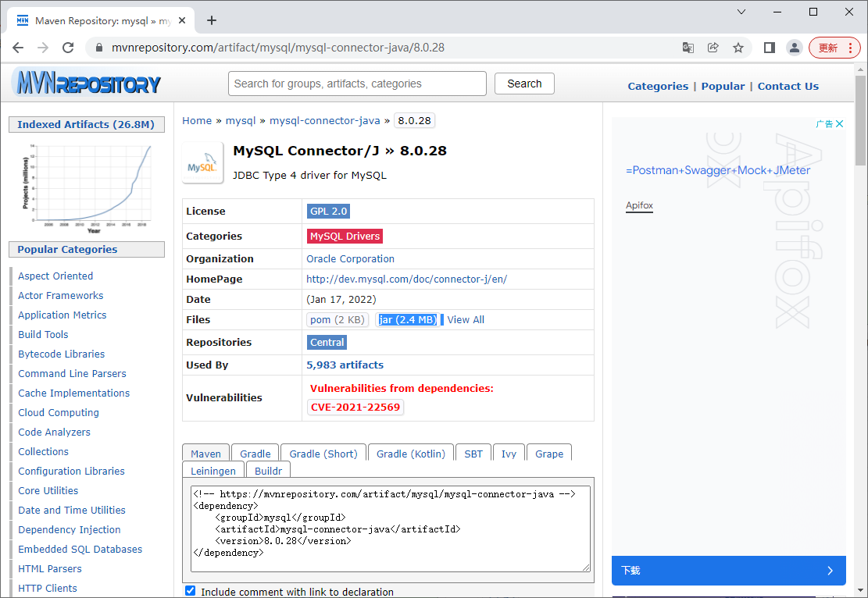Open the tab search chevron
The image size is (868, 598).
(741, 12)
